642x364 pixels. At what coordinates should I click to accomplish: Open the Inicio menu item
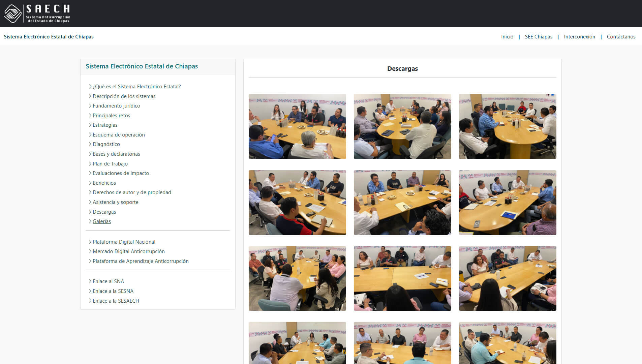[x=507, y=37]
